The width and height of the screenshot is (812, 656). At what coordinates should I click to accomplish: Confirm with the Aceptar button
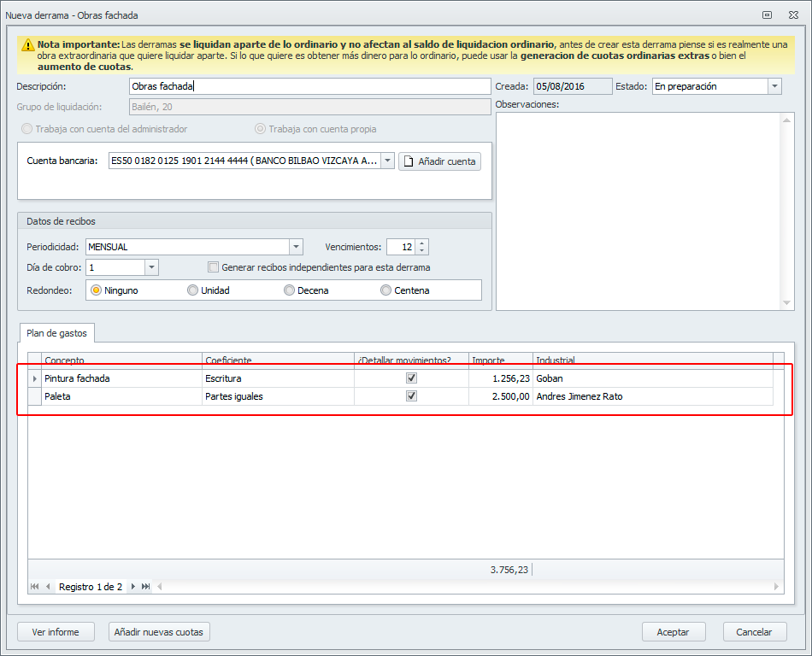pyautogui.click(x=674, y=632)
